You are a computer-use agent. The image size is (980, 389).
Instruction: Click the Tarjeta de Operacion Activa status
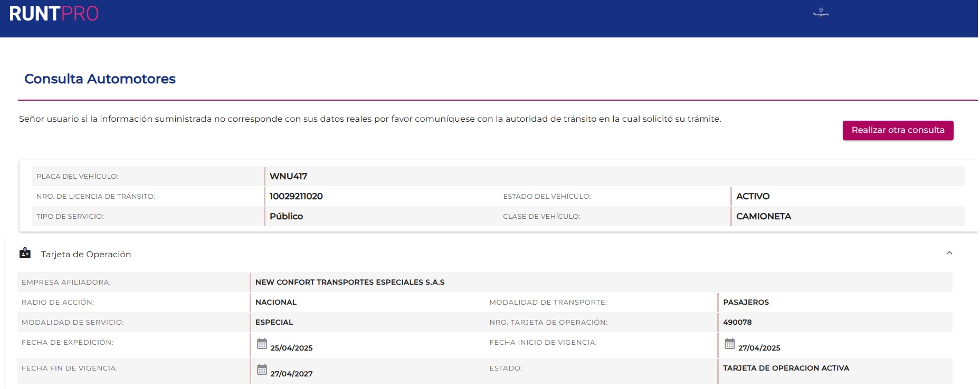pyautogui.click(x=785, y=368)
